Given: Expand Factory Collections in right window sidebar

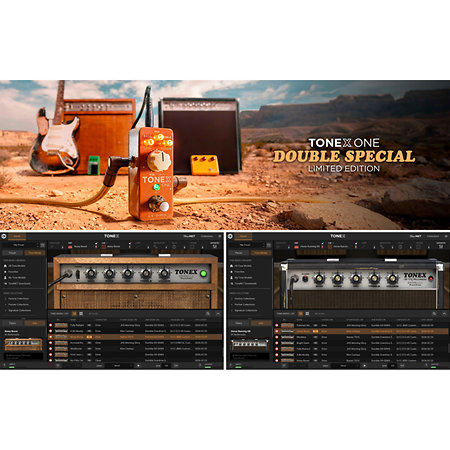Looking at the screenshot, I should pos(245,299).
